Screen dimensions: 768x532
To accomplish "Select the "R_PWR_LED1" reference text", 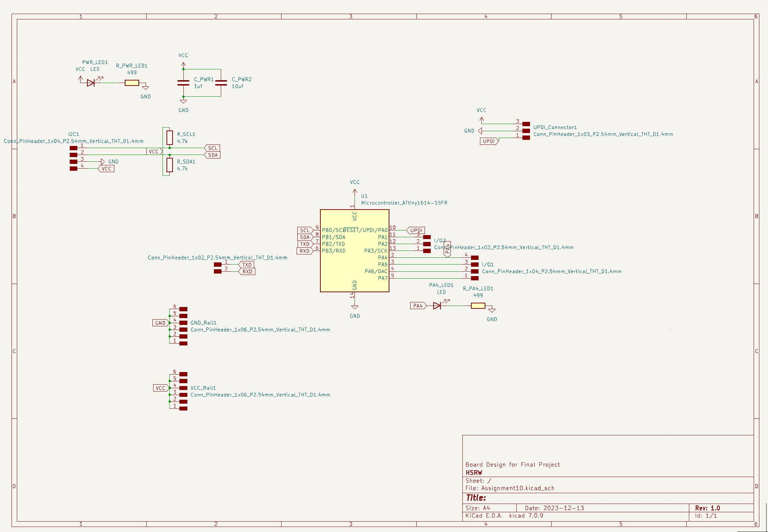I will [x=132, y=66].
